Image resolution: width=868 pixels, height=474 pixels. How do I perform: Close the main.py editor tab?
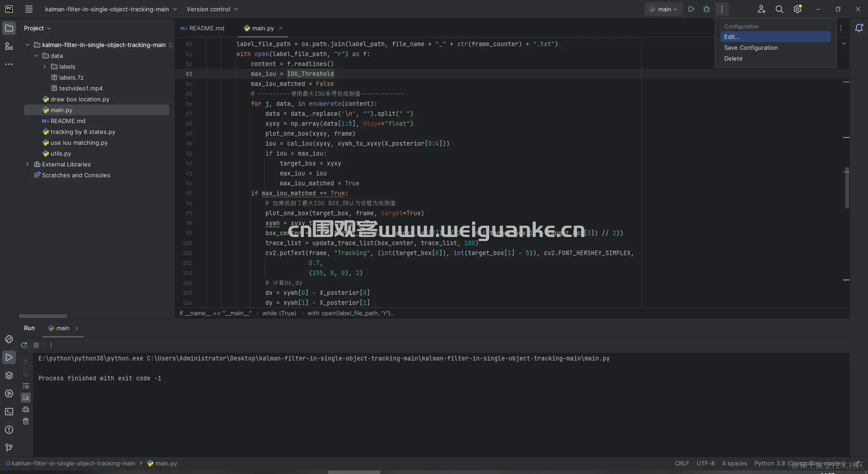281,28
